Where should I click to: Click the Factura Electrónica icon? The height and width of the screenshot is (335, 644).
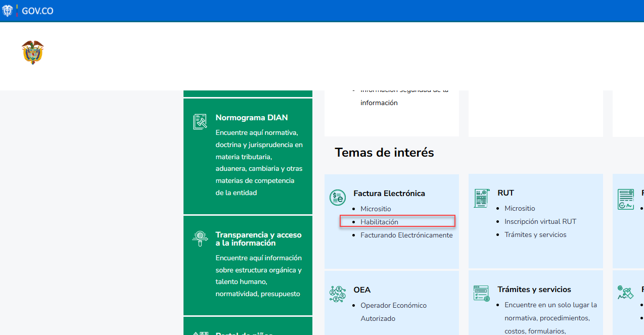338,198
